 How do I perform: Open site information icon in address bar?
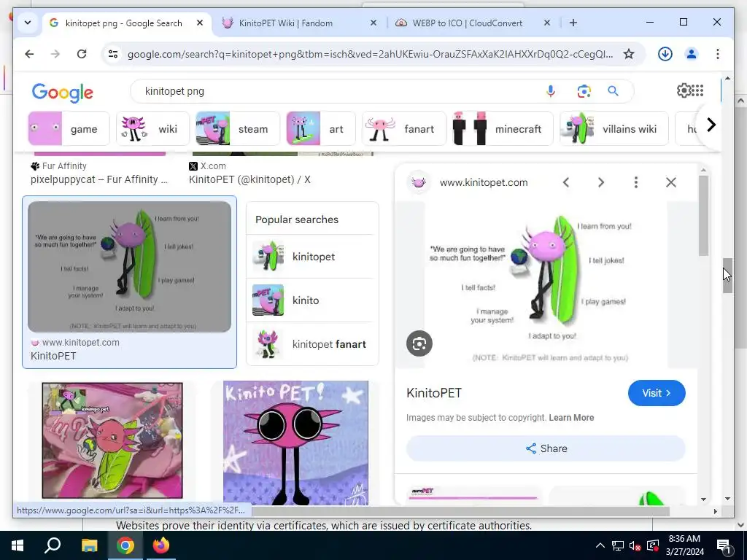click(113, 54)
